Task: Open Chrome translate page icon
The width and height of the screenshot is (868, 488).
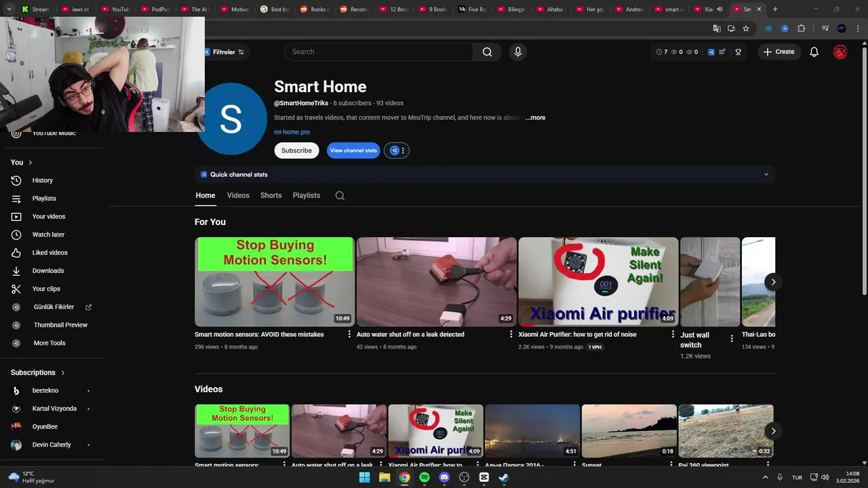Action: click(717, 28)
